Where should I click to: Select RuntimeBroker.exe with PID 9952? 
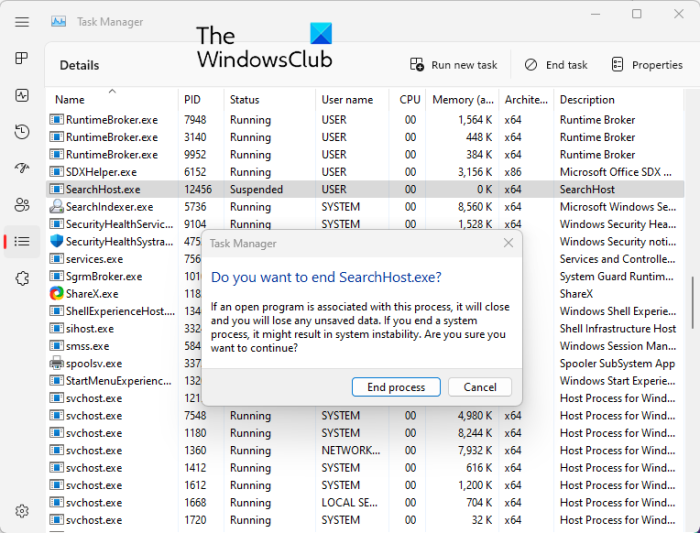[x=365, y=154]
